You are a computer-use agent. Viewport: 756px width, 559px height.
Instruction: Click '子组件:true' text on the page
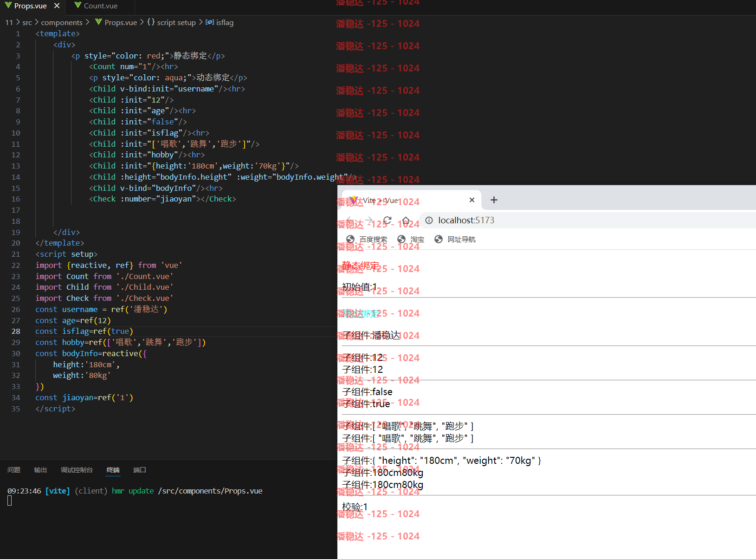pyautogui.click(x=366, y=404)
